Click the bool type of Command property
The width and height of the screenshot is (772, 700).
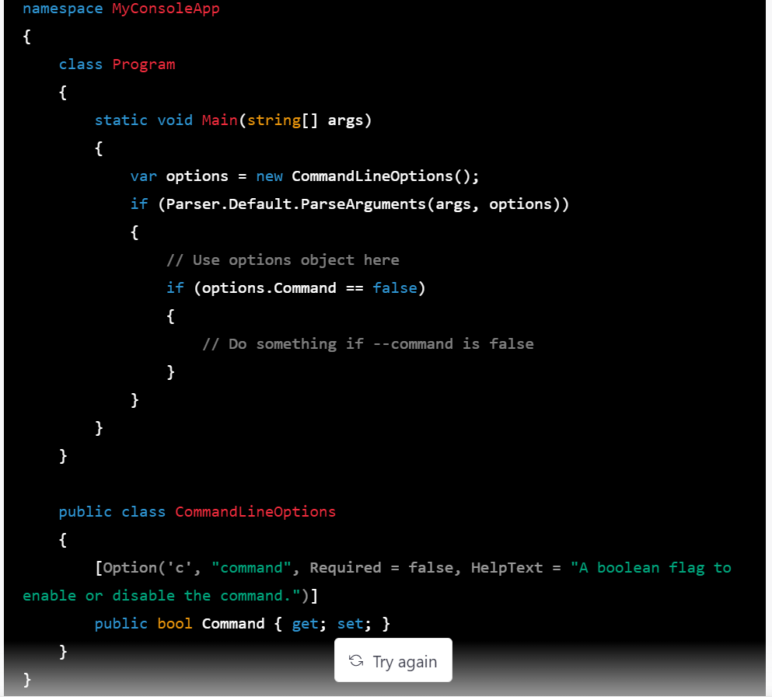pyautogui.click(x=174, y=624)
